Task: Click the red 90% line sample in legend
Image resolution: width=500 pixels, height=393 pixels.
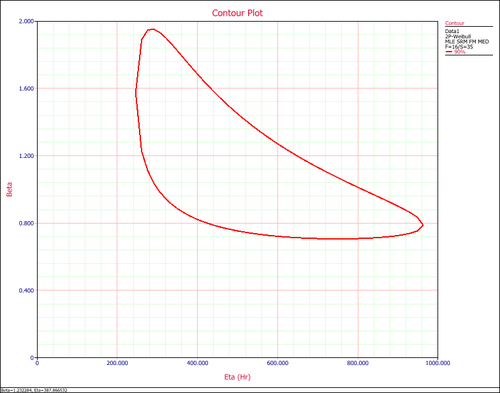Action: tap(449, 52)
